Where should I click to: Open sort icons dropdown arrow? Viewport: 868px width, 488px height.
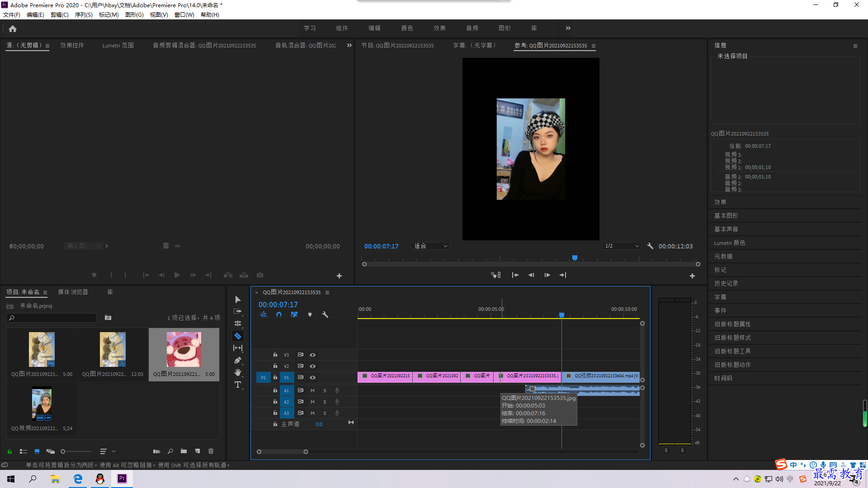(113, 451)
